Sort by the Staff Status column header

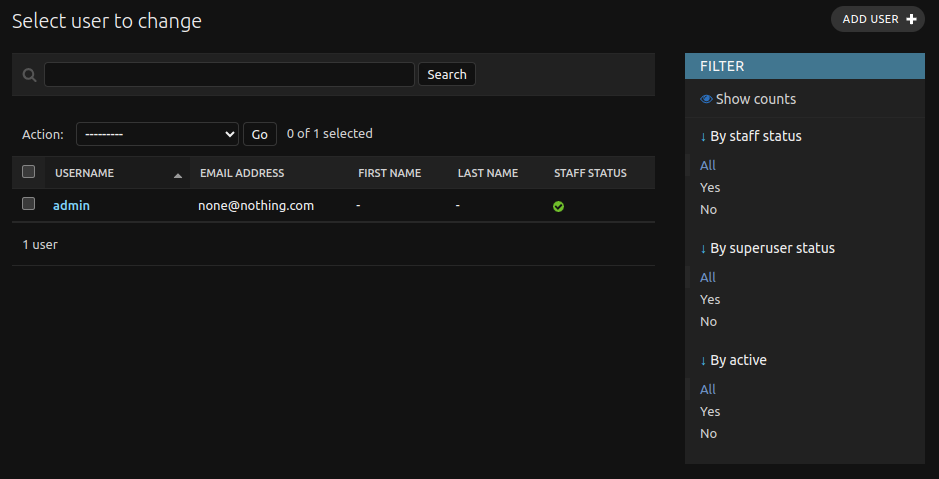tap(590, 173)
